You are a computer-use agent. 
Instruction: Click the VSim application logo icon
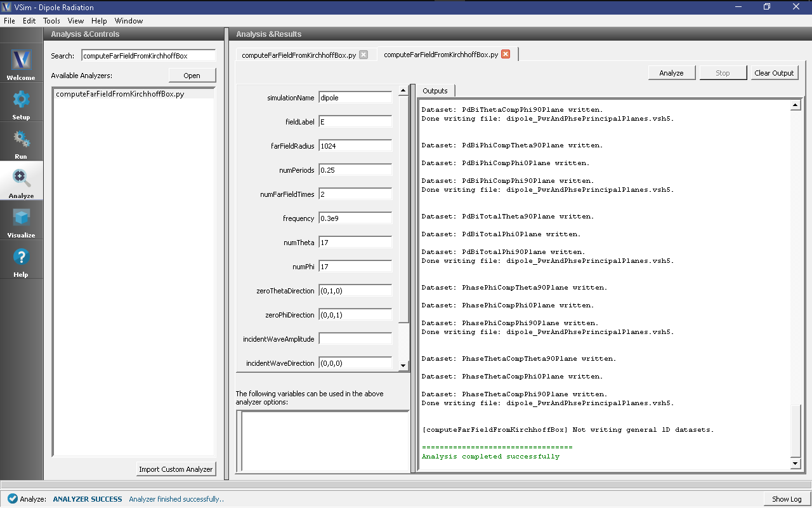pos(7,7)
